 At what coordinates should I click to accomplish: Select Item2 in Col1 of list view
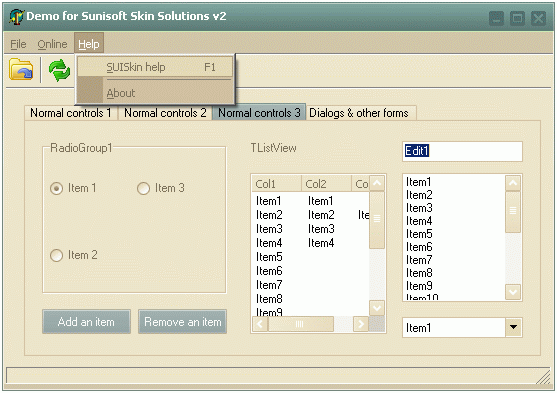[269, 215]
